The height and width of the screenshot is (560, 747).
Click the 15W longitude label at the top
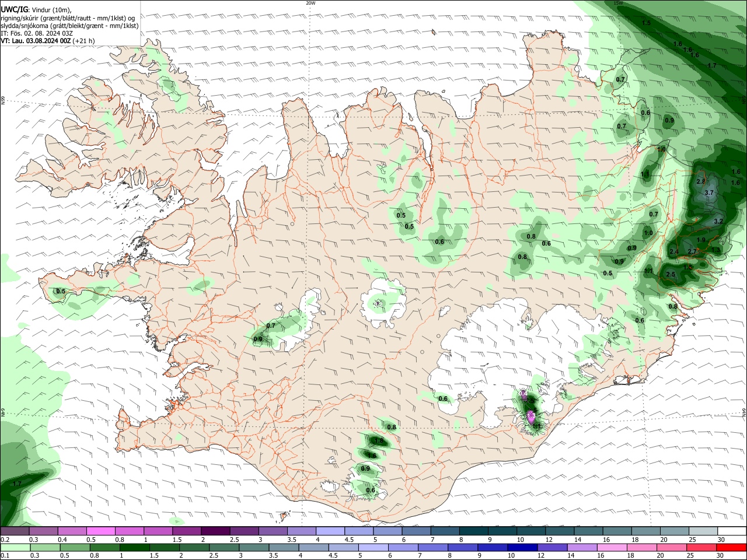coord(618,3)
